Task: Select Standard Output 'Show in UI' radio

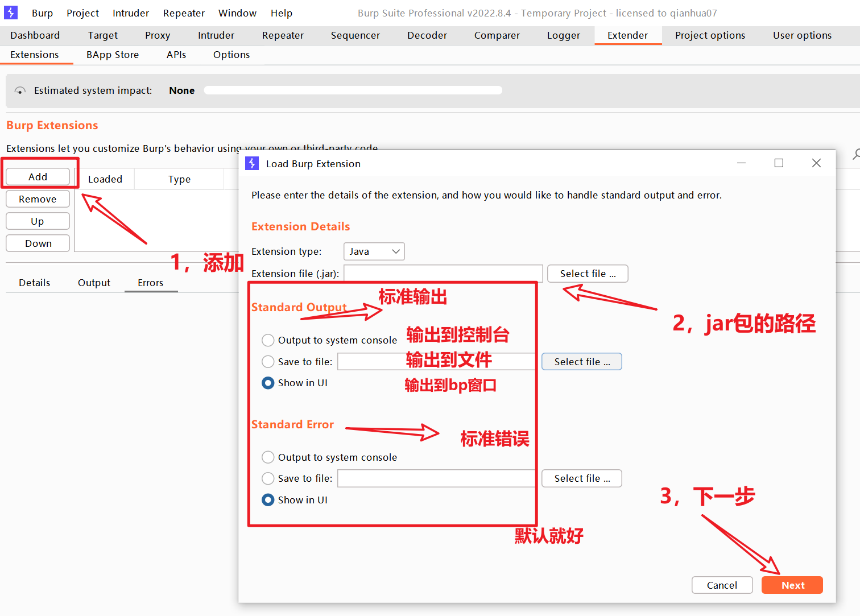Action: tap(268, 383)
